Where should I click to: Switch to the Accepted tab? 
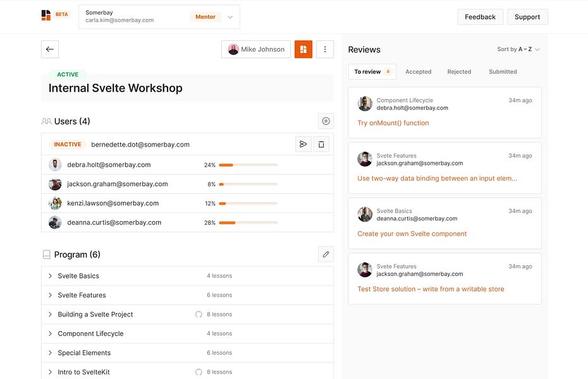[x=418, y=71]
